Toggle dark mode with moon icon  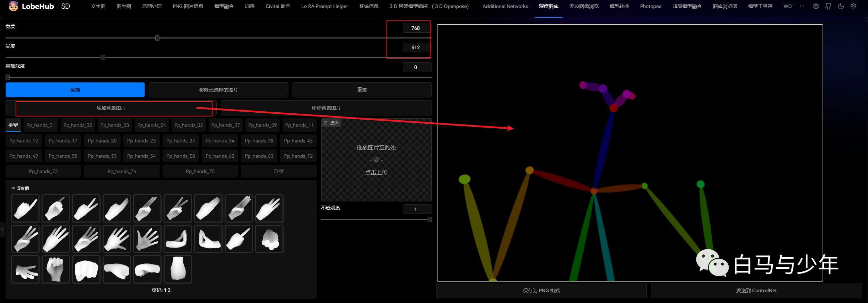[841, 6]
